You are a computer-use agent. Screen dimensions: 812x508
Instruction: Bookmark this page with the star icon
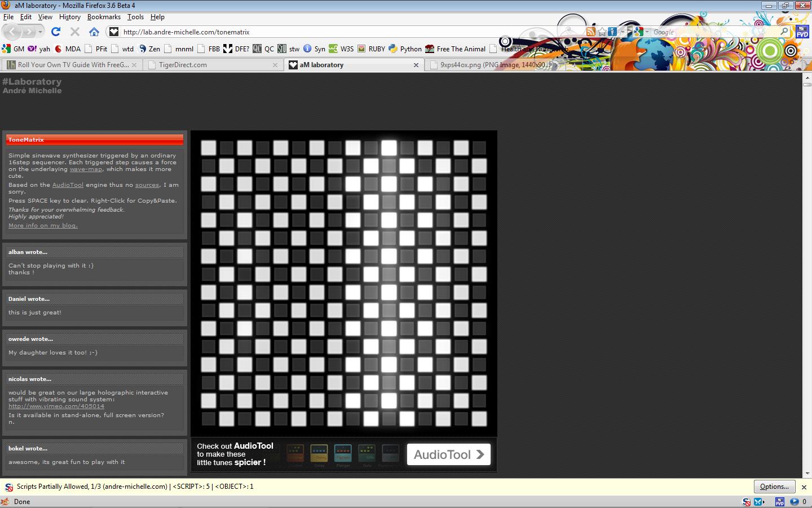602,32
